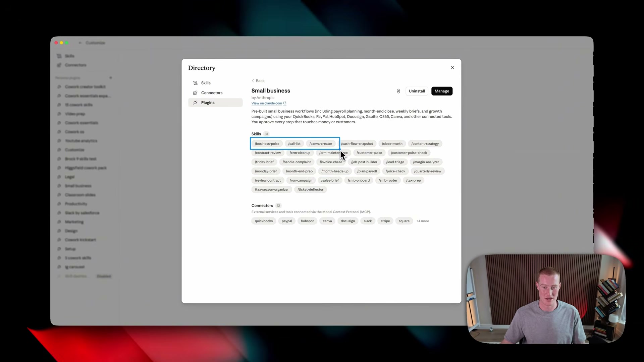Screen dimensions: 644x362
Task: Pick the /handle-complaint skill chip
Action: pyautogui.click(x=297, y=162)
